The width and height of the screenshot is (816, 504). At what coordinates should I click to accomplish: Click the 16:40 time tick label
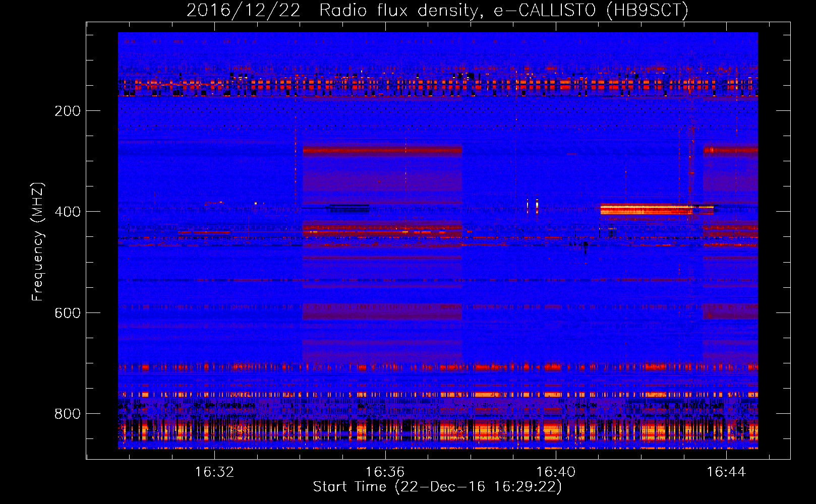click(556, 472)
